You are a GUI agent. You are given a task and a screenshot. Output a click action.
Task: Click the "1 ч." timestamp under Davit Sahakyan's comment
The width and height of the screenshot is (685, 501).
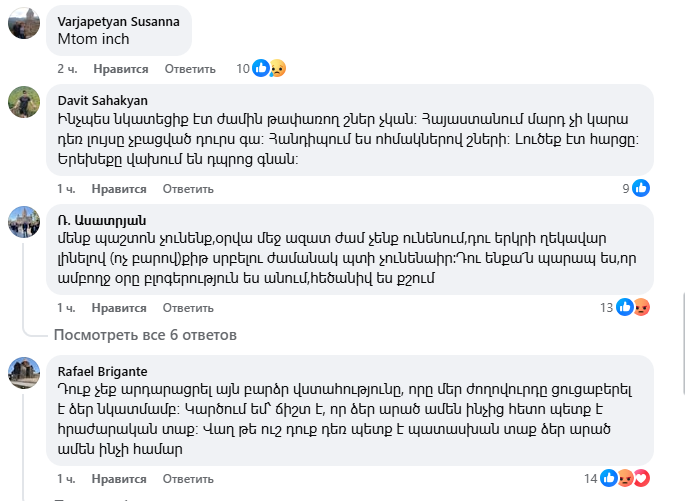pos(66,188)
